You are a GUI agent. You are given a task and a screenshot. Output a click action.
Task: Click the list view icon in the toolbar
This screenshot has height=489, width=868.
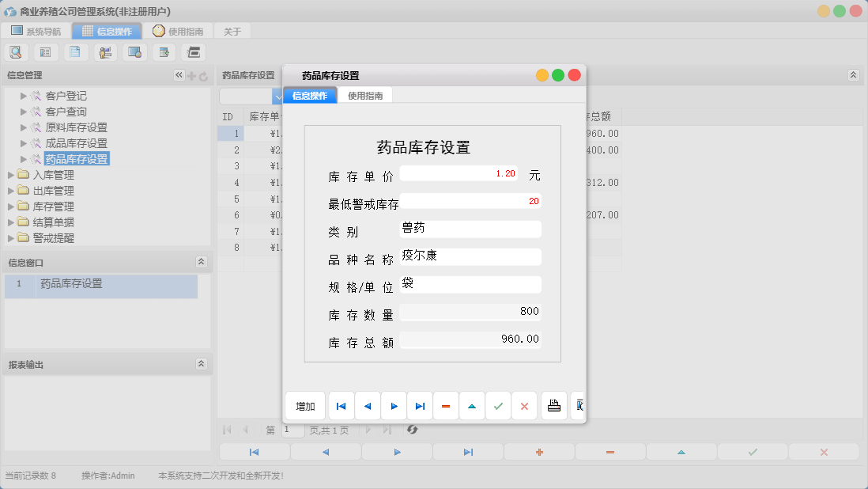click(x=45, y=51)
